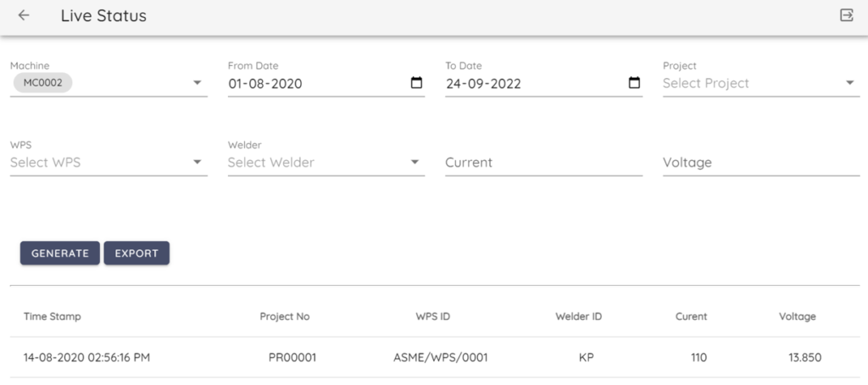Screen dimensions: 868x385
Task: Select the MC0002 machine chip
Action: 42,83
